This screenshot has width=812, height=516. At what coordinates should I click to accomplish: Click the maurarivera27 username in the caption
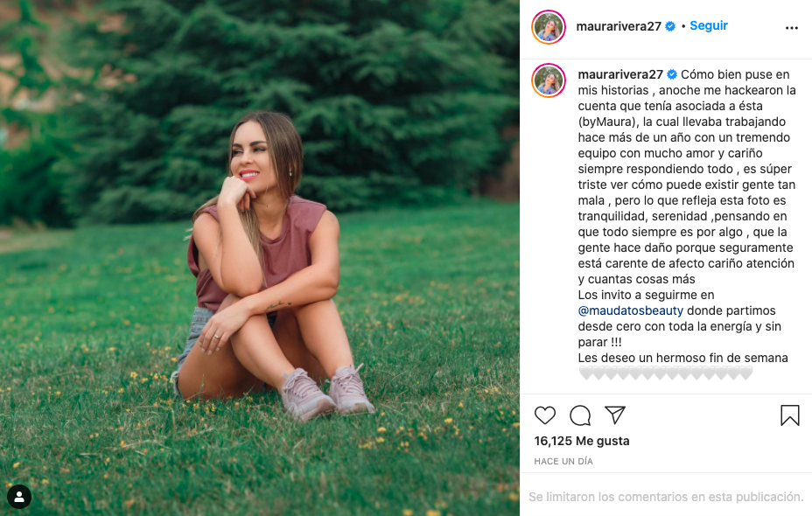click(x=620, y=74)
